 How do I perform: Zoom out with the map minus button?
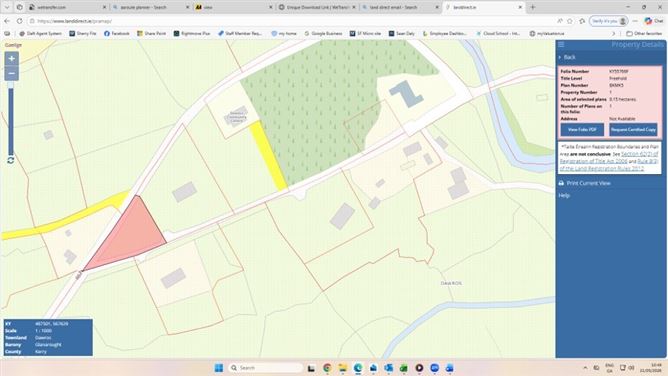coord(12,74)
